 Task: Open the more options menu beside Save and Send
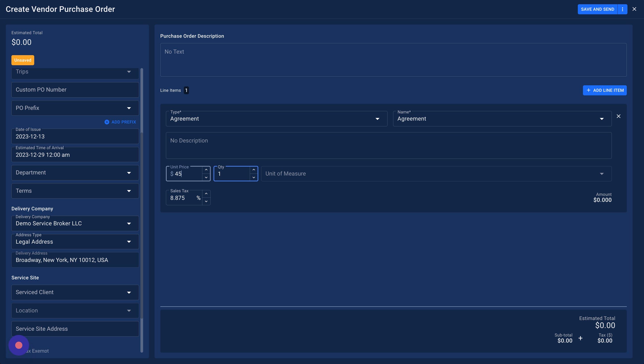622,9
